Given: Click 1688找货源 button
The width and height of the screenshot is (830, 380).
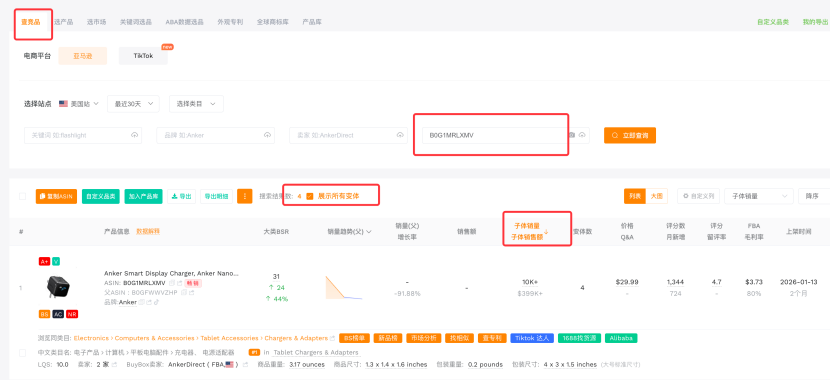Looking at the screenshot, I should point(580,338).
